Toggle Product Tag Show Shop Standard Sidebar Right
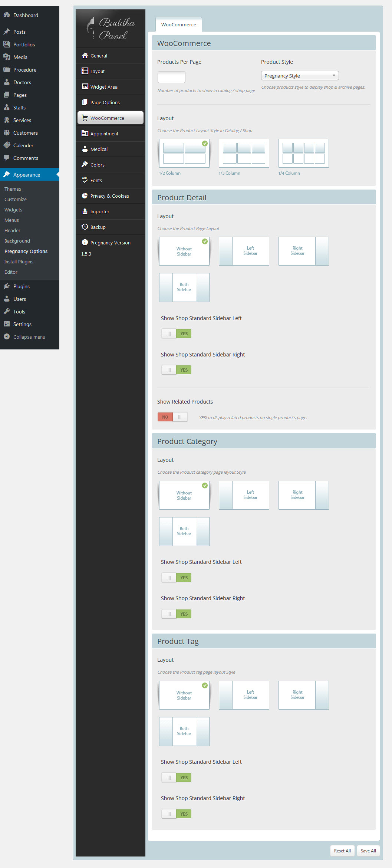The height and width of the screenshot is (868, 392). click(177, 814)
